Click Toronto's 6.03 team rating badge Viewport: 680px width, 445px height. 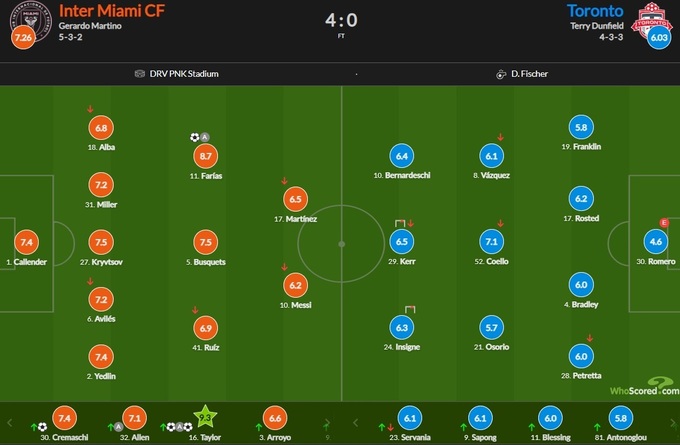(x=658, y=38)
